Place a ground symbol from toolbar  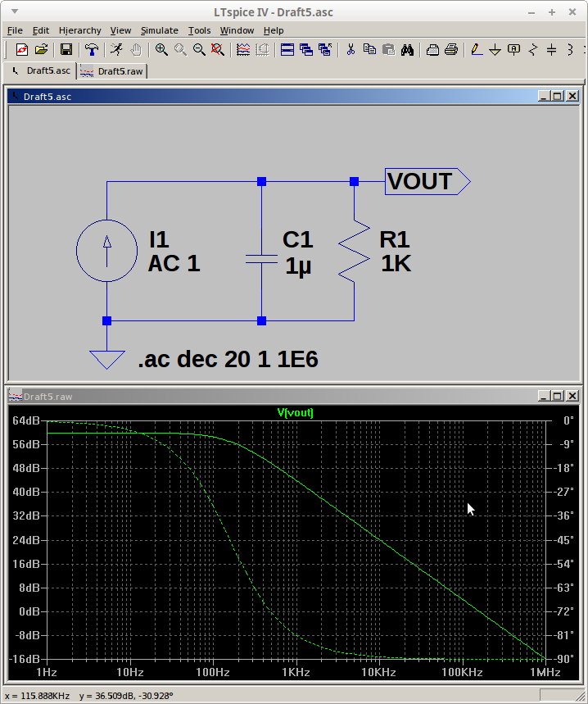pyautogui.click(x=495, y=49)
